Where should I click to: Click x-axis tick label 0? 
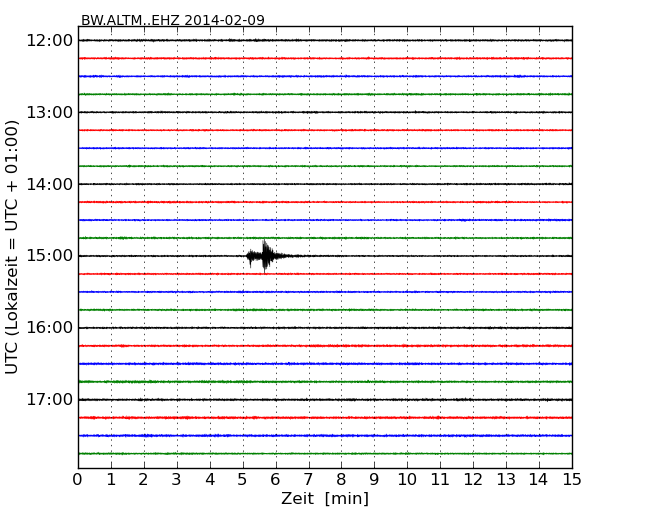point(78,479)
